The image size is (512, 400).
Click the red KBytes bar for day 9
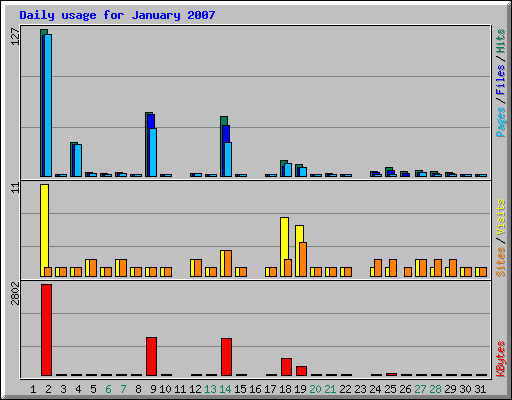151,356
